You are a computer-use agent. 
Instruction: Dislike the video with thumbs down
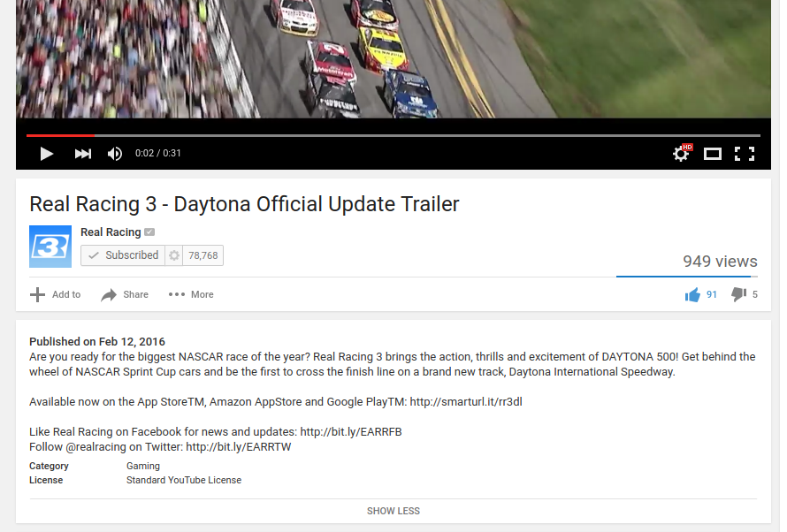[738, 295]
